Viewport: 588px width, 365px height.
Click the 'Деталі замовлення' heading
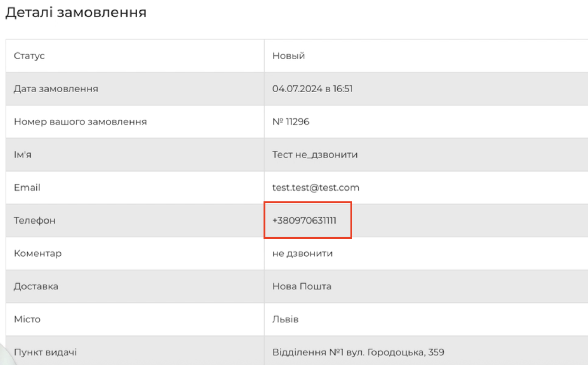pos(76,12)
